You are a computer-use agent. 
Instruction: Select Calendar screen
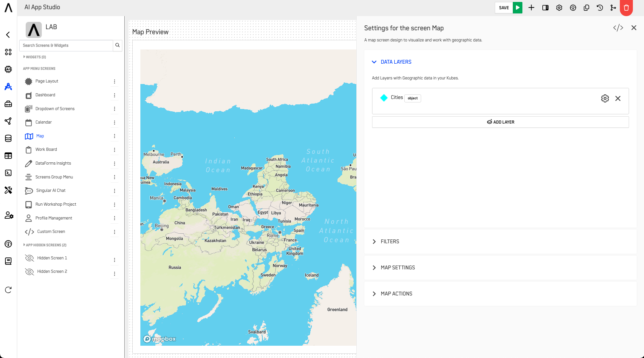pyautogui.click(x=43, y=122)
